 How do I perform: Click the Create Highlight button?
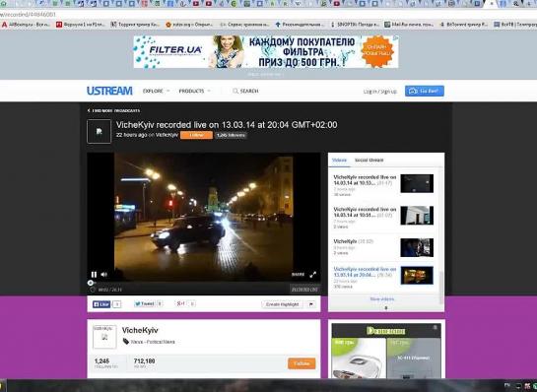point(282,304)
